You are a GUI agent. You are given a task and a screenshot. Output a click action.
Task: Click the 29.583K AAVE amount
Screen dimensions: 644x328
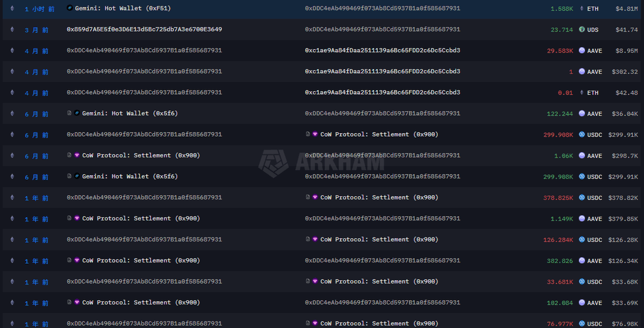click(x=560, y=51)
